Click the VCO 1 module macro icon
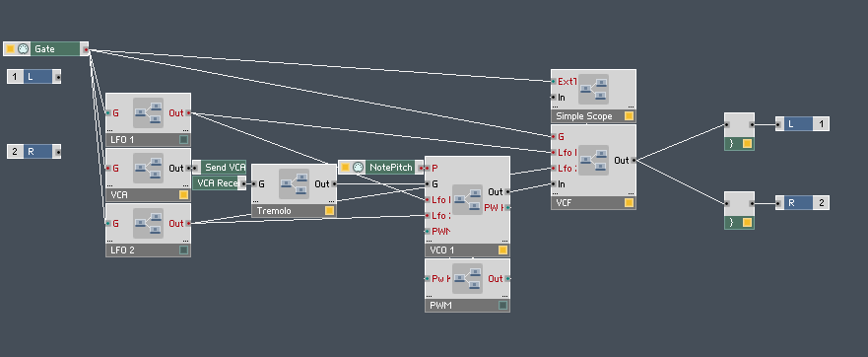 467,199
